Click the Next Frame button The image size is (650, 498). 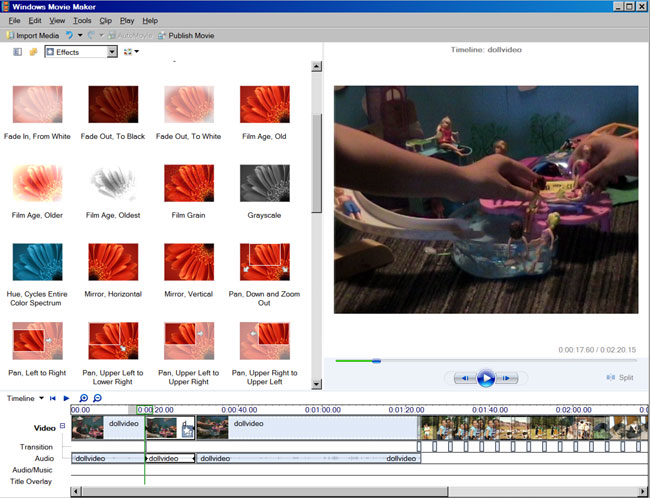click(x=507, y=378)
